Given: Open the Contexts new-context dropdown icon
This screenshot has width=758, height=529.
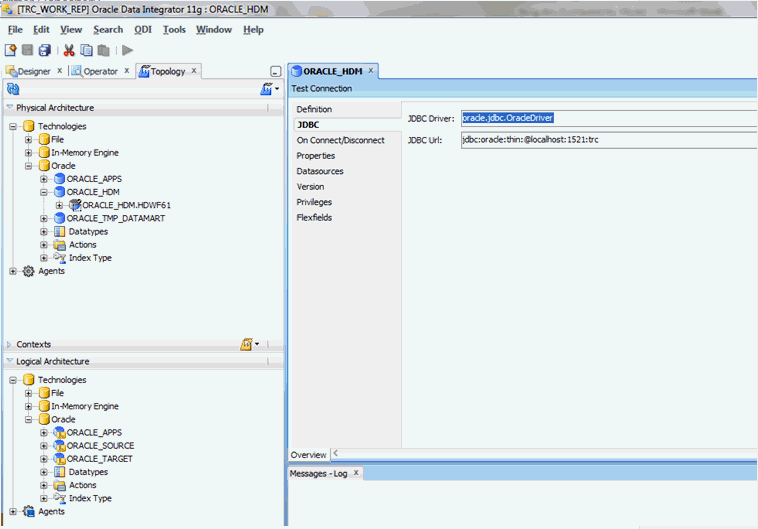Looking at the screenshot, I should point(250,344).
